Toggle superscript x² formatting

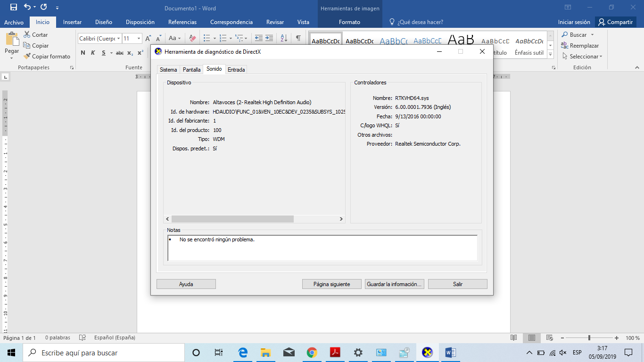(x=140, y=53)
